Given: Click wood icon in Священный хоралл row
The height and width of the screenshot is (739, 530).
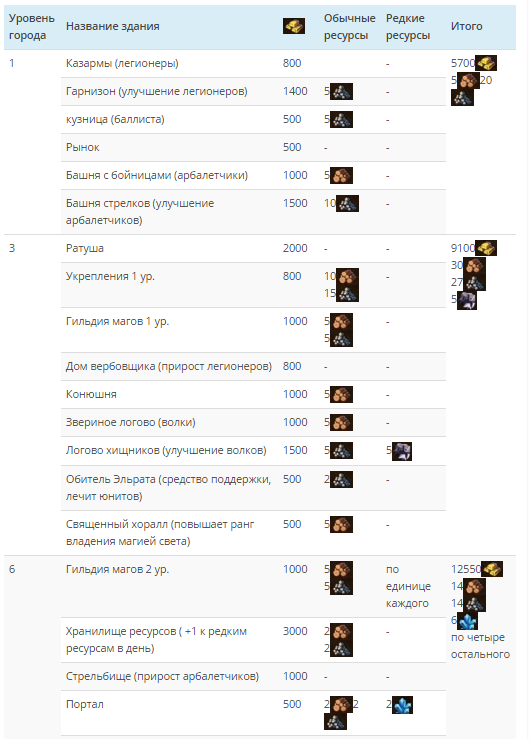Looking at the screenshot, I should 341,525.
